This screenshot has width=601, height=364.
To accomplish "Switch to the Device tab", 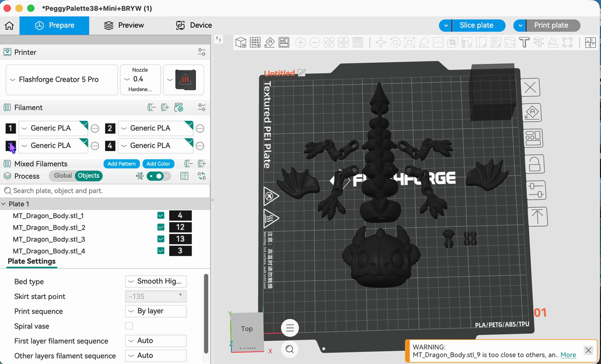I will coord(194,25).
